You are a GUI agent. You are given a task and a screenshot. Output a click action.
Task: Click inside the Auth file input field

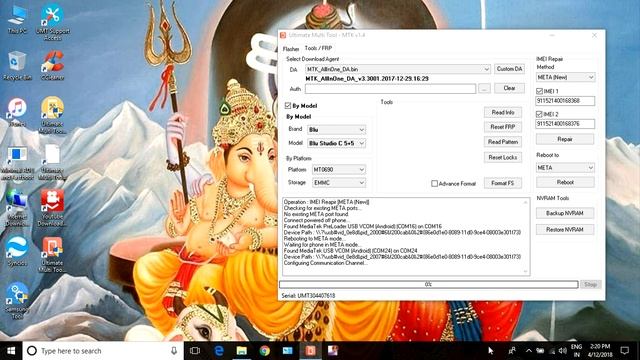pyautogui.click(x=390, y=89)
